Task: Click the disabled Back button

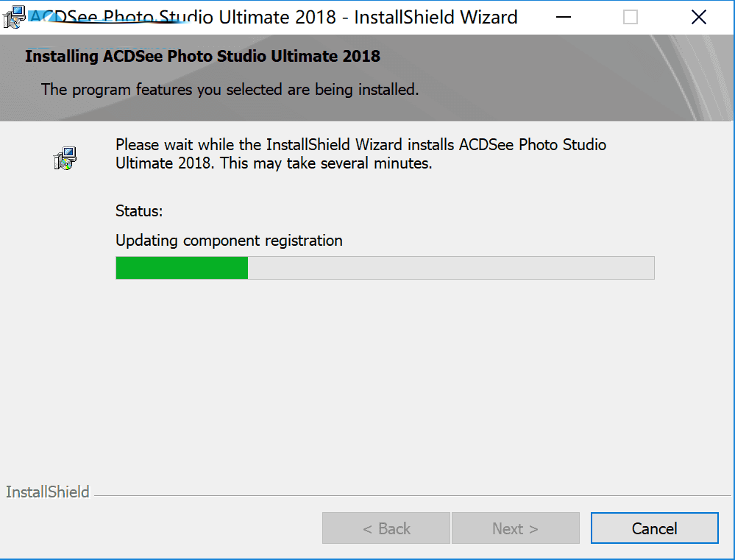Action: coord(386,528)
